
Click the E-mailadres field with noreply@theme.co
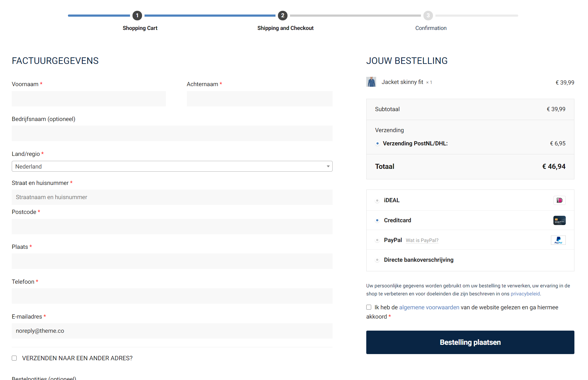click(172, 331)
